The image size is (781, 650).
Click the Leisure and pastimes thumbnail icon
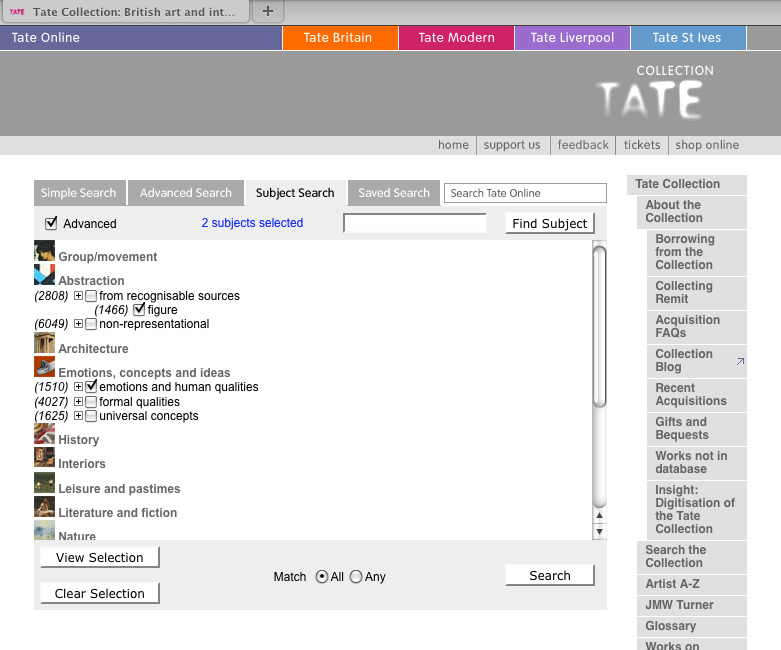pos(44,483)
